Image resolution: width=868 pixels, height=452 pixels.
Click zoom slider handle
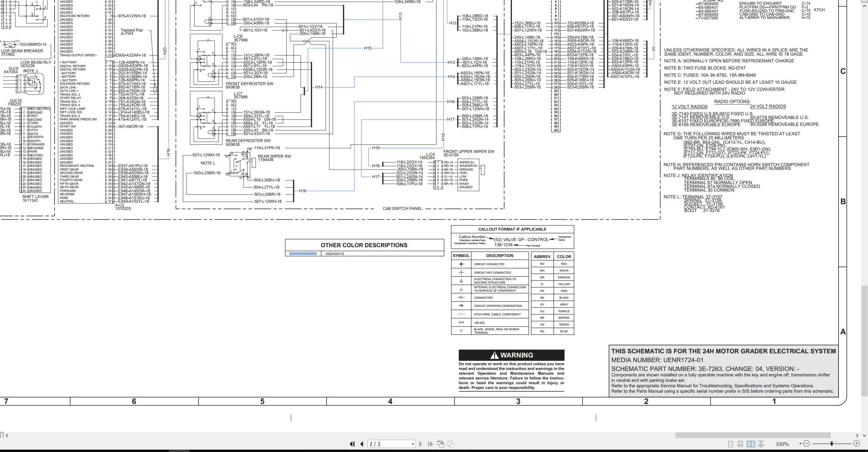[831, 444]
